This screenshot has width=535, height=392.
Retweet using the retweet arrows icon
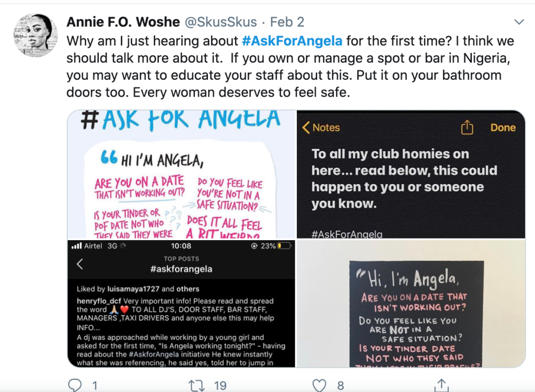tap(196, 386)
